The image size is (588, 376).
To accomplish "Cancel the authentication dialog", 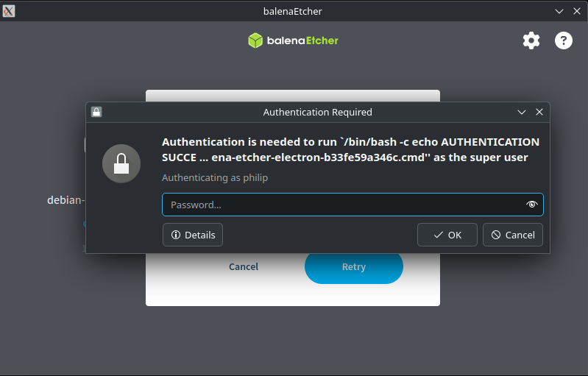I will coord(513,235).
